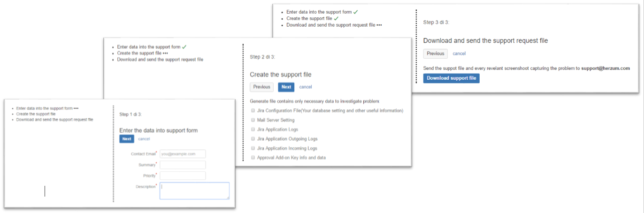Click green checkmark beside Create the support file
The image size is (644, 213).
pyautogui.click(x=336, y=18)
